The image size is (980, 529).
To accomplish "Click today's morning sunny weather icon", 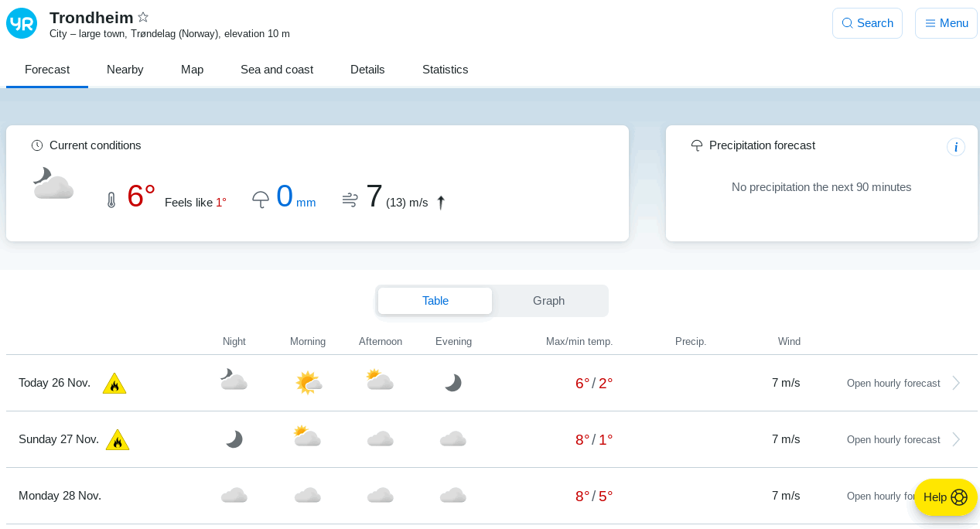I will [308, 383].
